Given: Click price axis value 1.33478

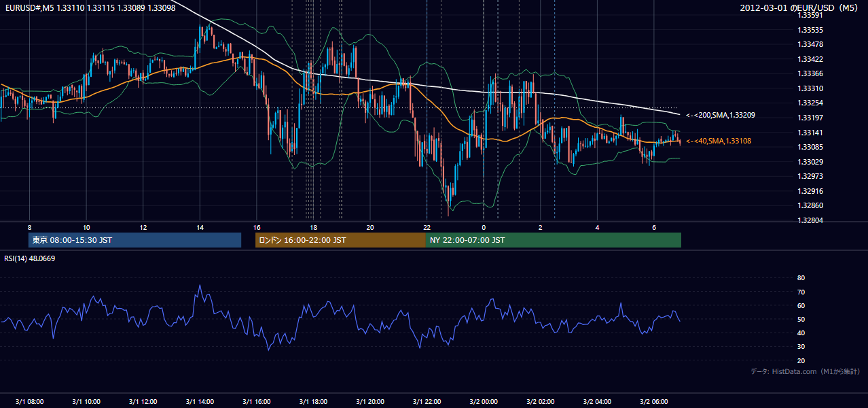Looking at the screenshot, I should (810, 44).
